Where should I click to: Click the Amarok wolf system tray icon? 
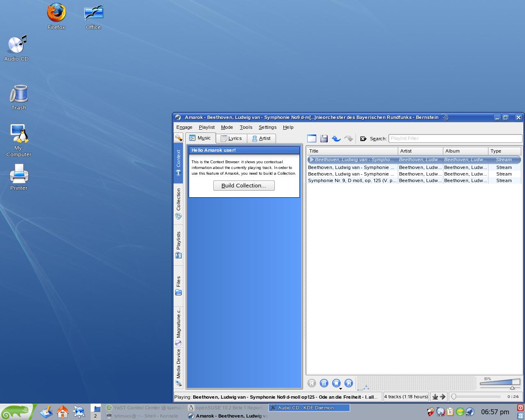[470, 412]
